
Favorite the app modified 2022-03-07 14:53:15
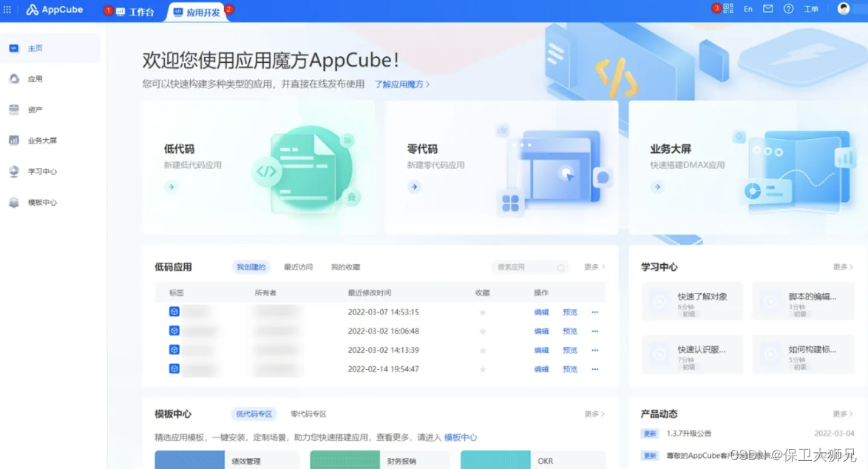[483, 312]
